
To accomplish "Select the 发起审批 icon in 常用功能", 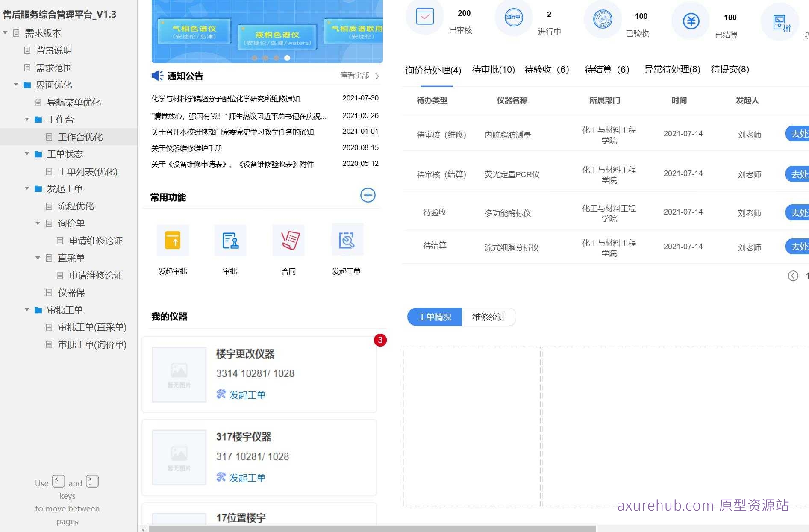I will click(173, 240).
